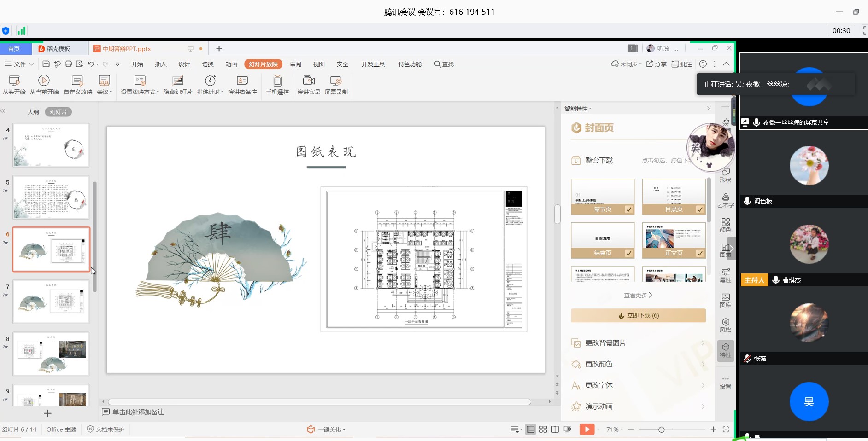Click the 从头开始 slideshow icon
868x441 pixels.
pos(14,81)
